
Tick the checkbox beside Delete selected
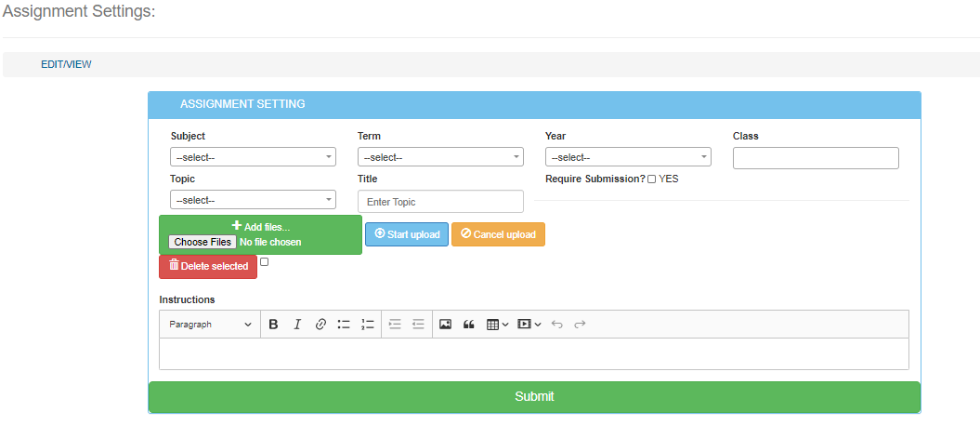264,262
